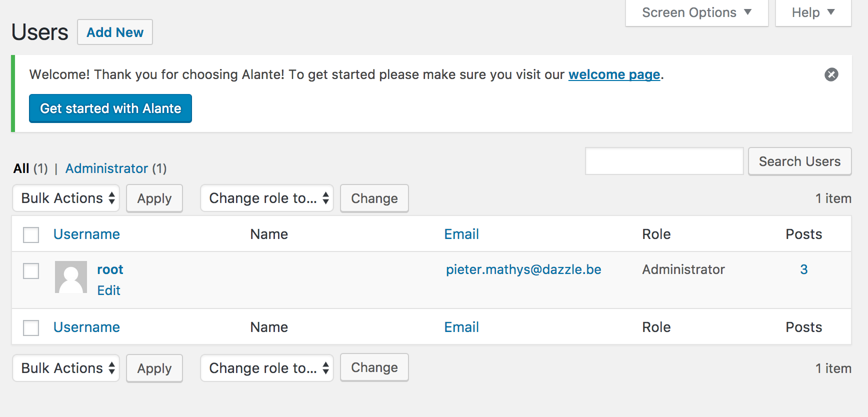Toggle select-all checkbox in table header
The width and height of the screenshot is (868, 417).
coord(31,234)
